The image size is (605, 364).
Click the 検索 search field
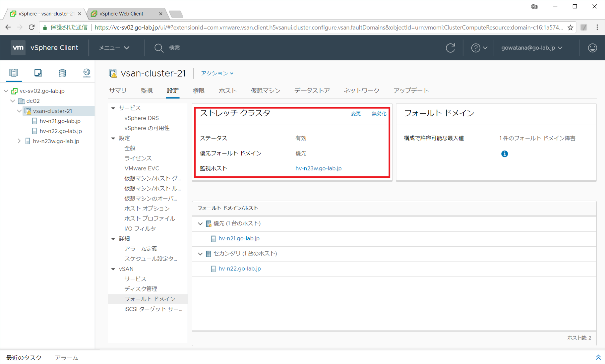[x=174, y=48]
